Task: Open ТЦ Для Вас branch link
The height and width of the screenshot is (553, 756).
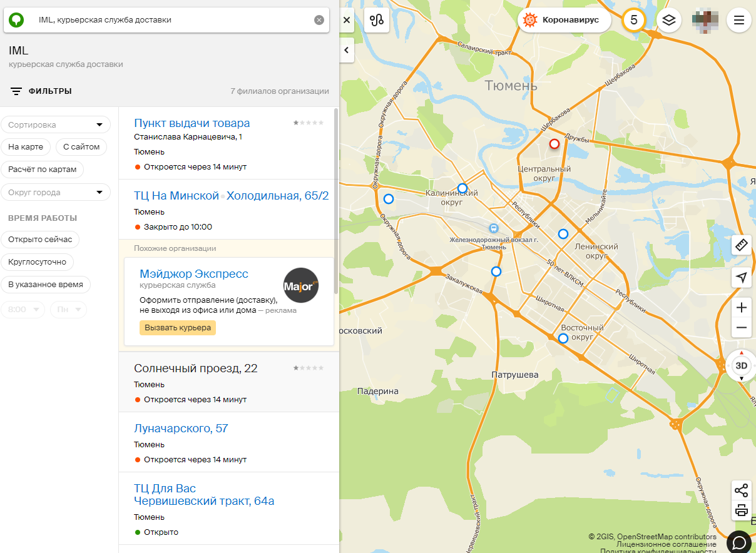Action: click(x=165, y=489)
